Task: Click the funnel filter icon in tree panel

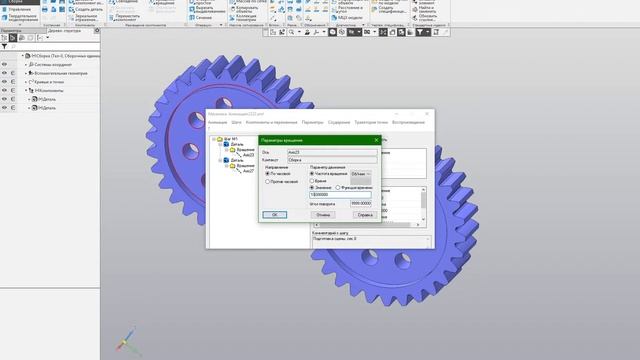Action: click(4, 47)
